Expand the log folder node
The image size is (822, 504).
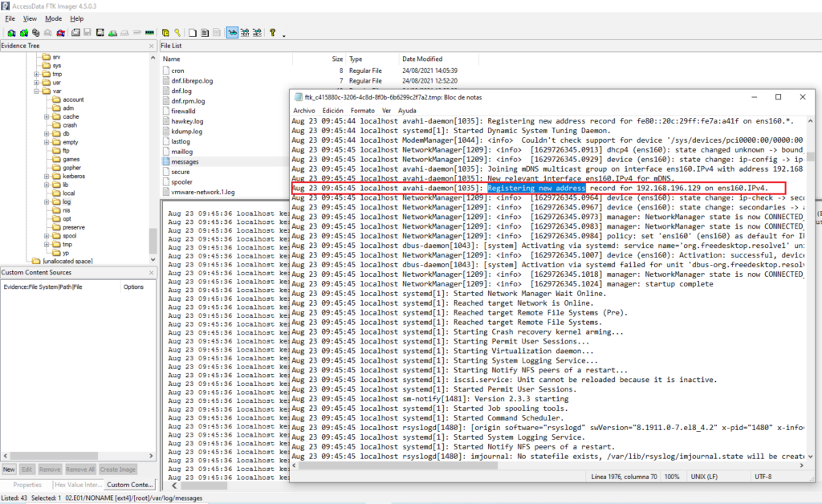(47, 201)
